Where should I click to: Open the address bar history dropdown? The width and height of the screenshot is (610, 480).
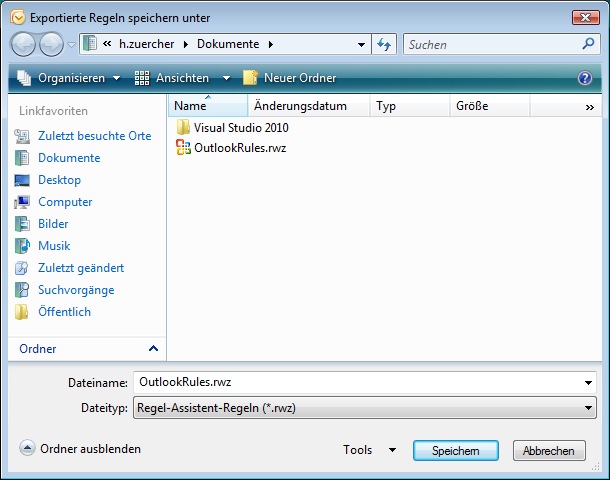pos(361,45)
